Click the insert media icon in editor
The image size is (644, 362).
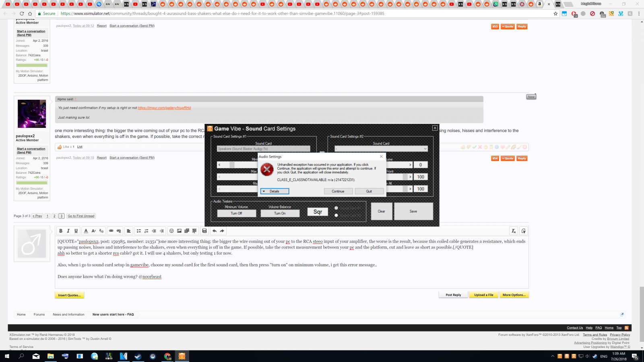pos(187,231)
